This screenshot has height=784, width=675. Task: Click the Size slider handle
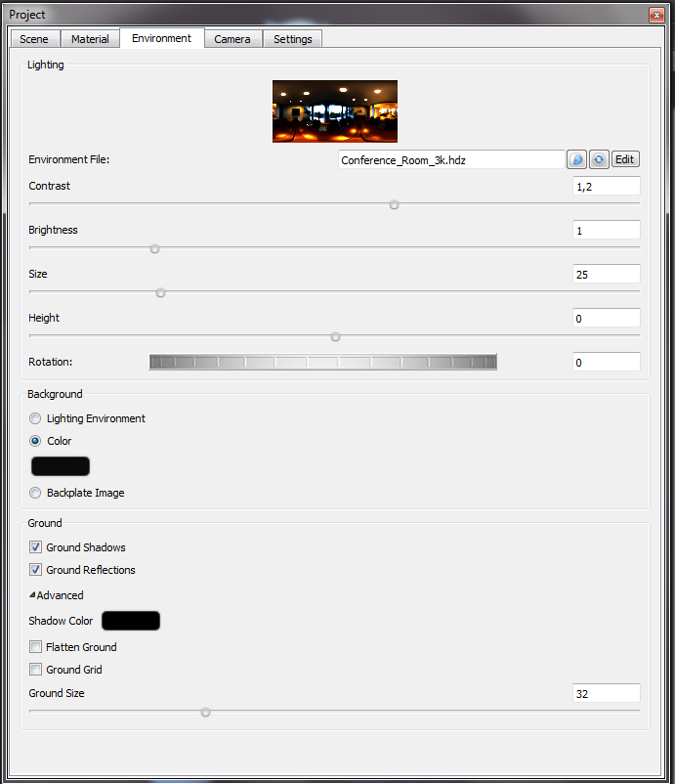[160, 292]
